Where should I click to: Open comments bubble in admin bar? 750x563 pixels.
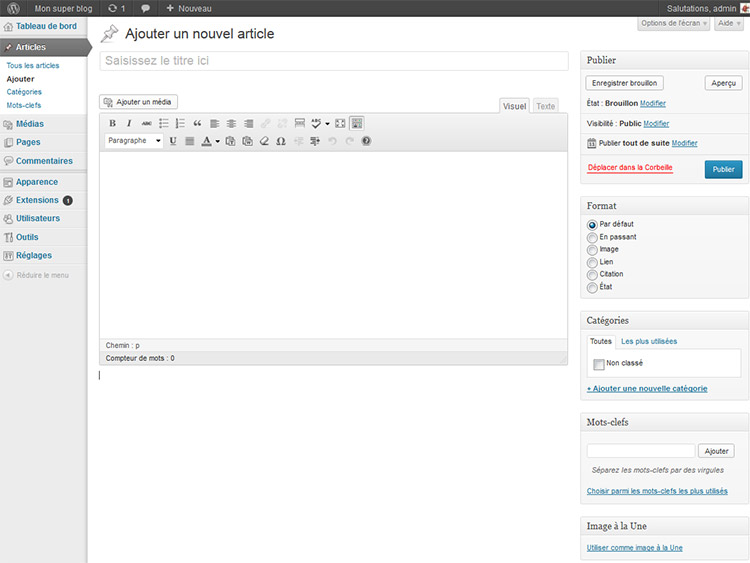click(145, 8)
